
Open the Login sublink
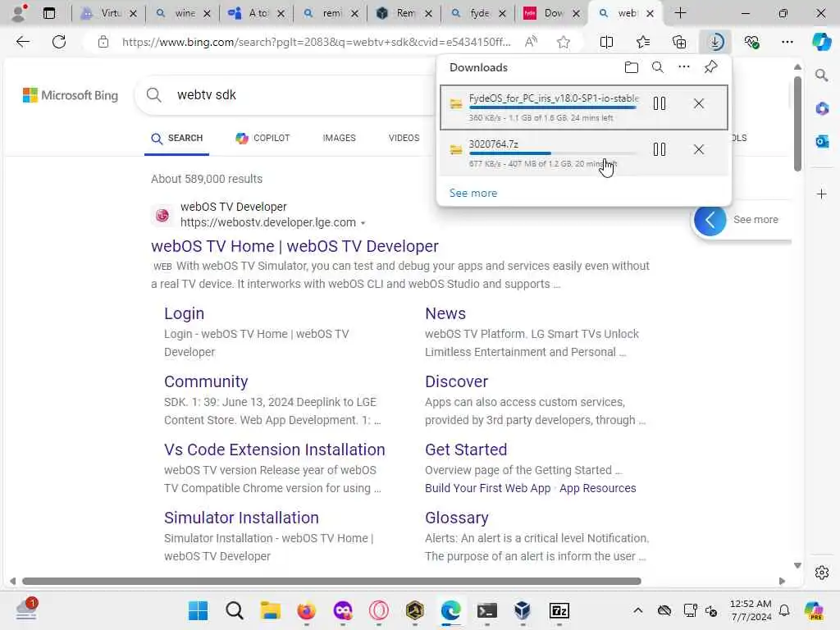pyautogui.click(x=184, y=313)
